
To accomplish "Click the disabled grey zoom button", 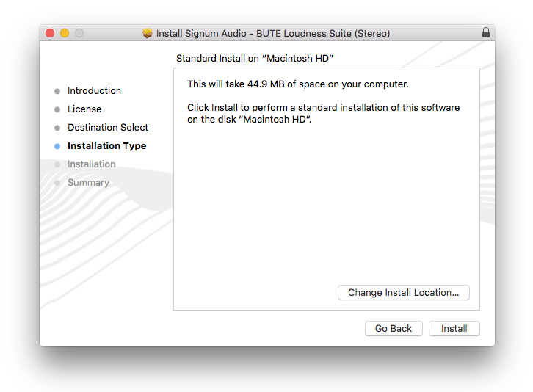I will 79,33.
